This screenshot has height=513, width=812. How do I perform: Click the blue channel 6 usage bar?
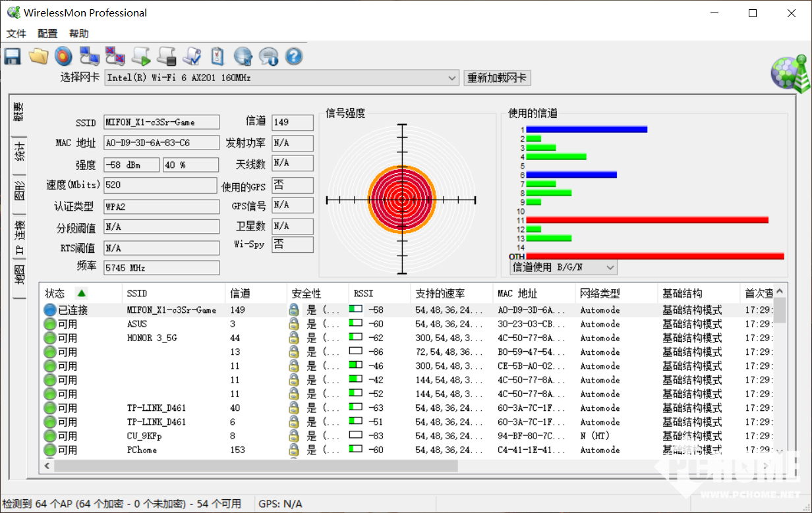click(x=571, y=175)
